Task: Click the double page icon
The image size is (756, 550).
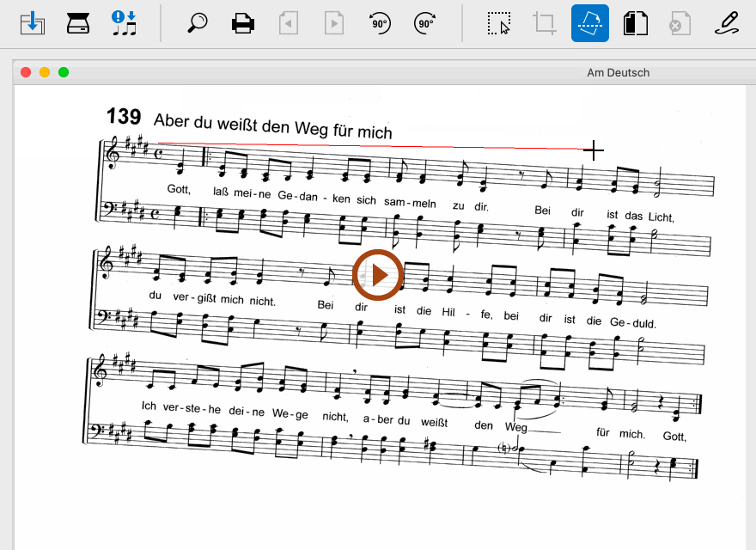Action: pos(635,23)
